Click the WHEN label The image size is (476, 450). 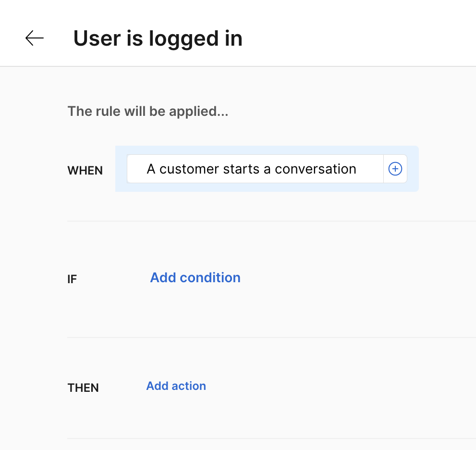(85, 171)
